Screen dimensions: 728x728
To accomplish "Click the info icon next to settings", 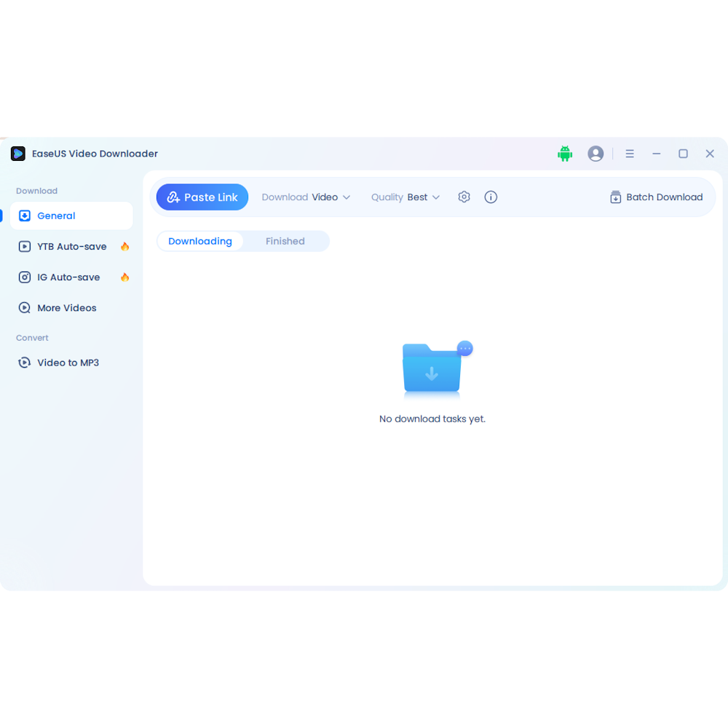I will click(x=491, y=197).
